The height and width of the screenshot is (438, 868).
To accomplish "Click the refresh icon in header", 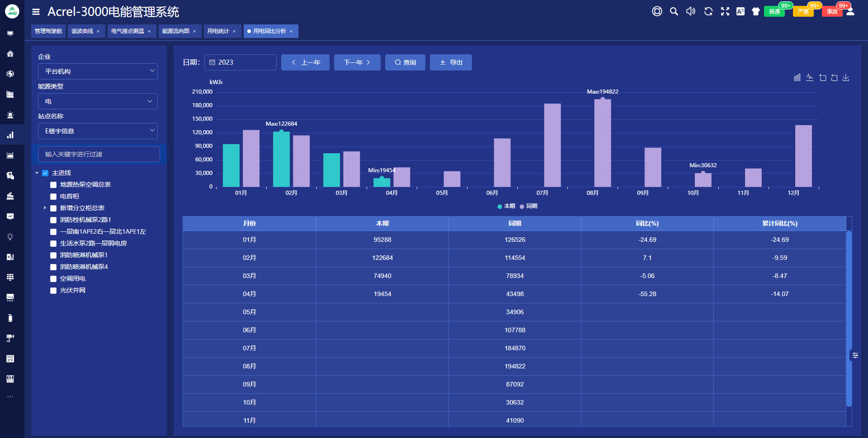I will (708, 12).
